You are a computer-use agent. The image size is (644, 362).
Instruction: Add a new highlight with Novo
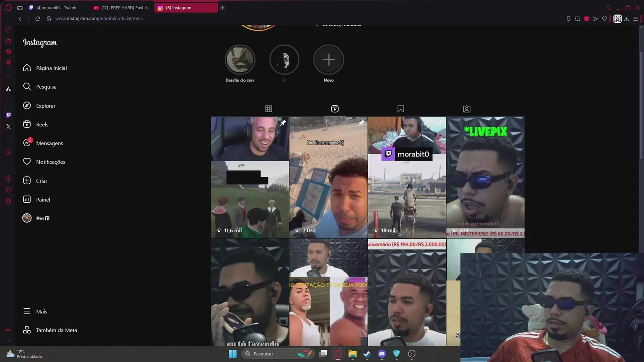click(329, 60)
